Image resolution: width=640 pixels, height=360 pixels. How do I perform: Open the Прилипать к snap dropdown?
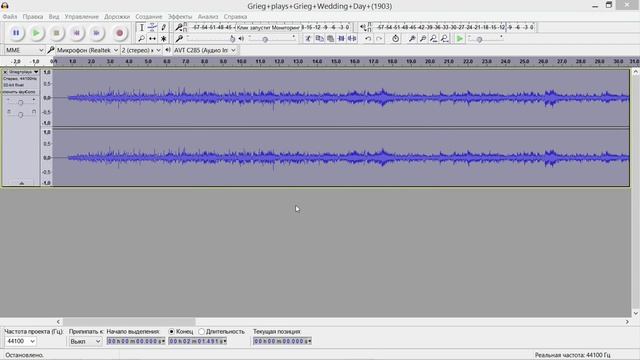click(84, 341)
